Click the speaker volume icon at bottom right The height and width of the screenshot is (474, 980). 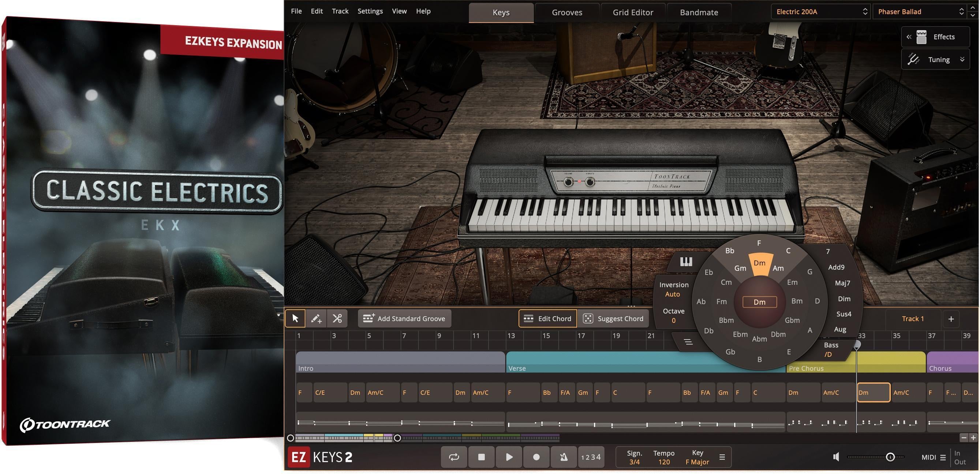[x=835, y=456]
